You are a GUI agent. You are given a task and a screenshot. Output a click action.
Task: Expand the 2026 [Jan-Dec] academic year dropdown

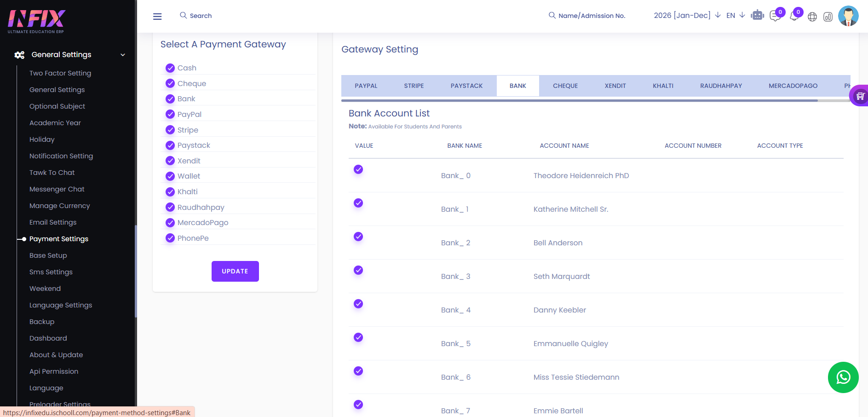coord(687,15)
